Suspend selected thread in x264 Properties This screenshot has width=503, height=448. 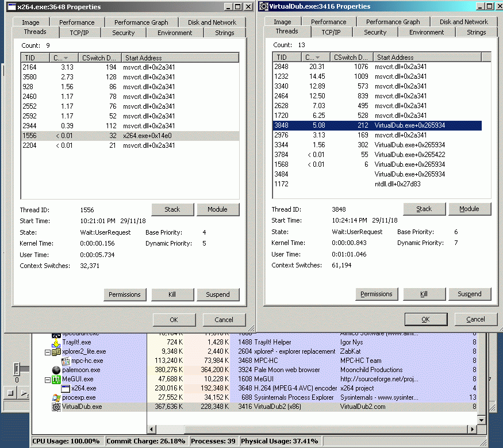coord(218,294)
